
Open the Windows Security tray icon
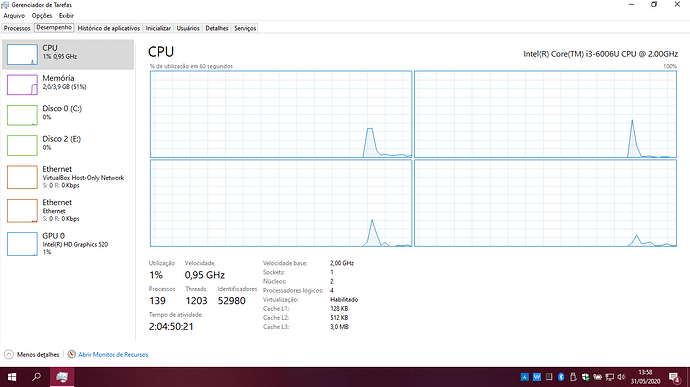point(585,377)
